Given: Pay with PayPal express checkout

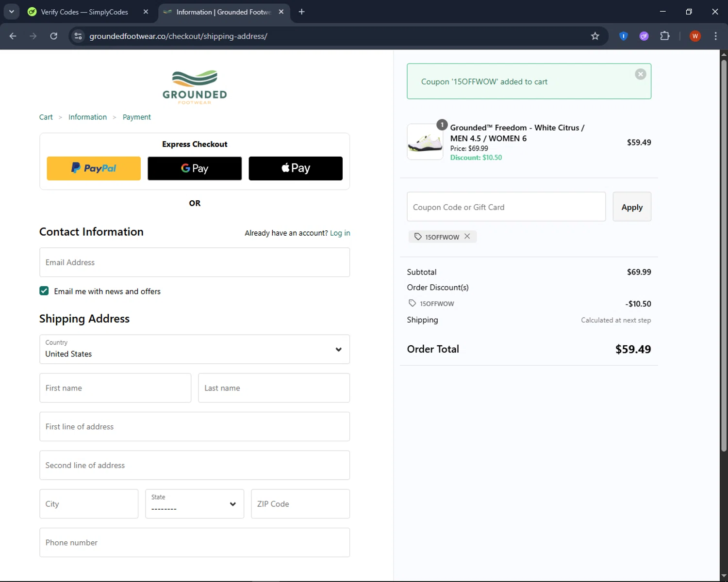Looking at the screenshot, I should coord(94,168).
